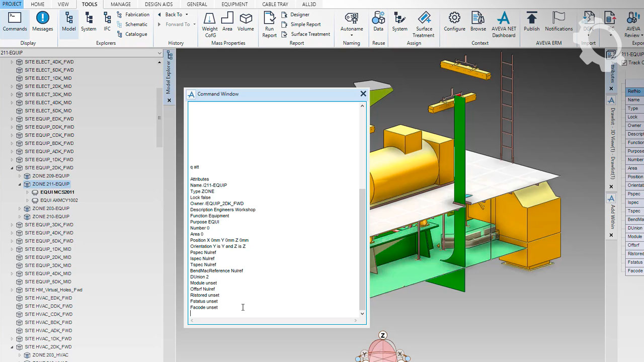This screenshot has height=362, width=644.
Task: Open the Autoname tool
Action: (352, 22)
